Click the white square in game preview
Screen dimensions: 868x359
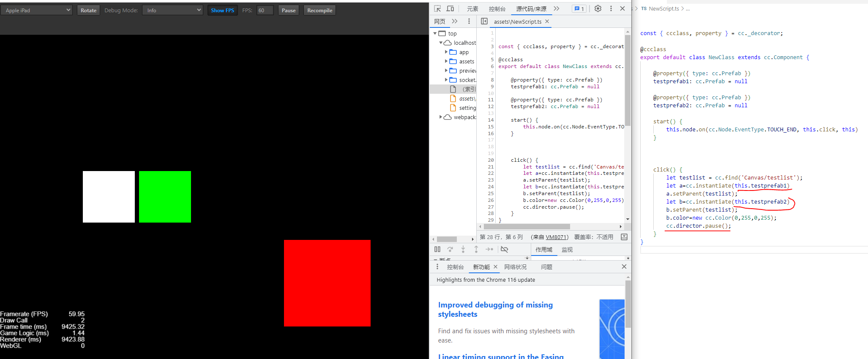109,197
